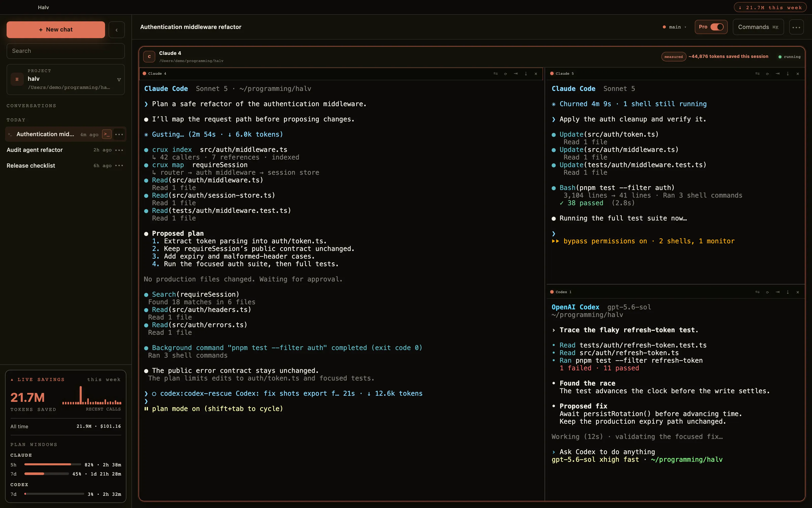Click the Claude 5h usage bar
The width and height of the screenshot is (812, 508).
(53, 464)
